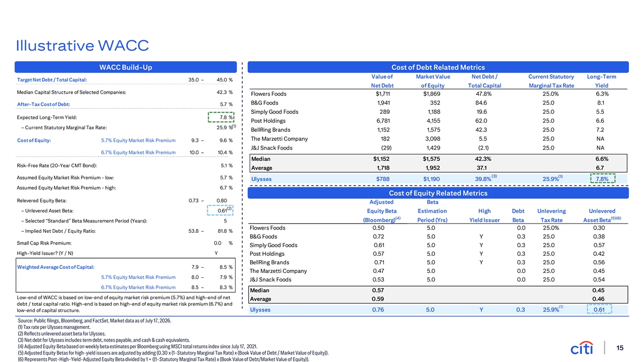Click the 8.1 Long-Term Yield for B&G Foods
Screen dimensions: 644x362
click(601, 102)
